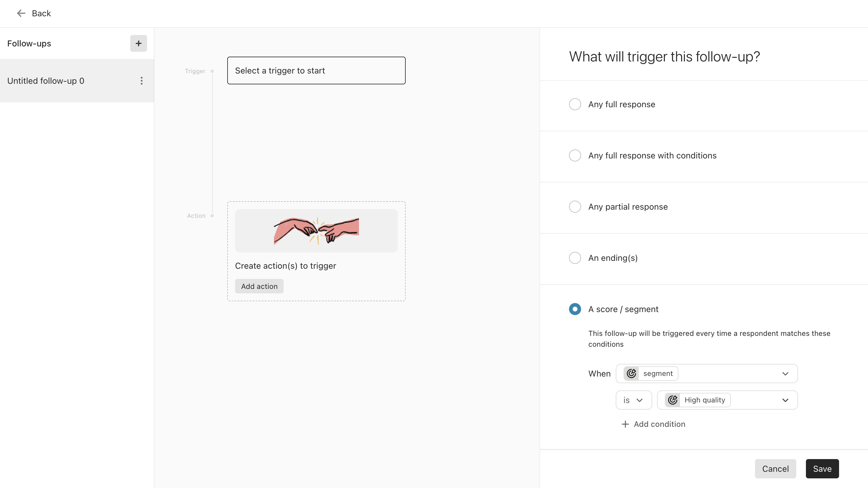Viewport: 868px width, 488px height.
Task: Click Any full response with conditions option
Action: 575,155
